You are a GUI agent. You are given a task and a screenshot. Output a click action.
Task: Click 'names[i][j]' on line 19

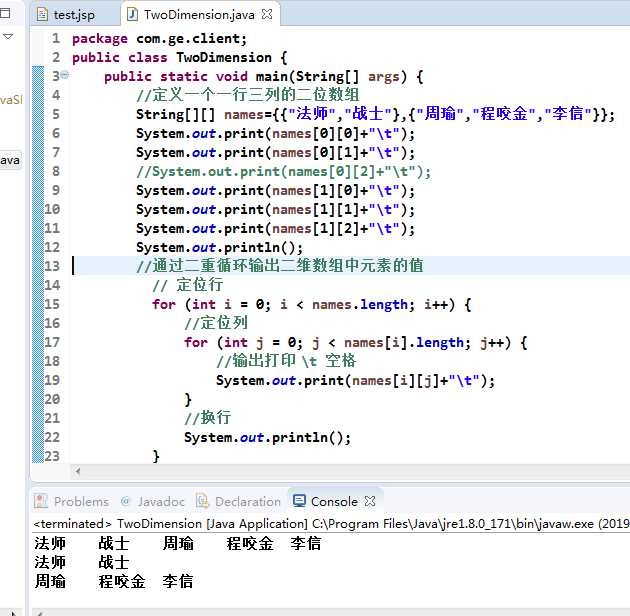coord(396,381)
